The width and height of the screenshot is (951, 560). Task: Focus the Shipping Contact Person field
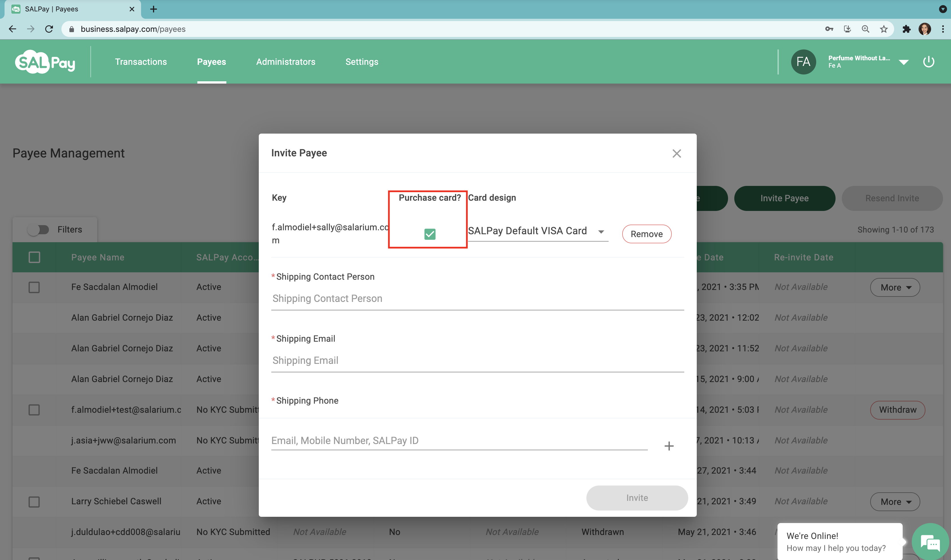[x=477, y=298]
